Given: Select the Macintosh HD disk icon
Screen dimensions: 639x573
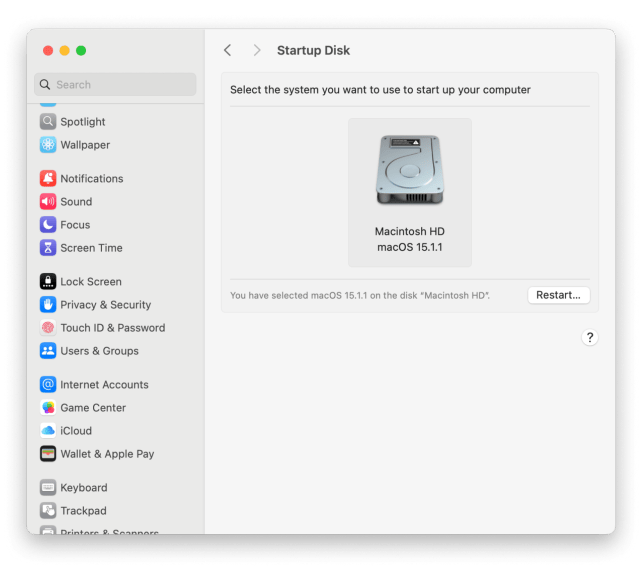Looking at the screenshot, I should (x=410, y=170).
